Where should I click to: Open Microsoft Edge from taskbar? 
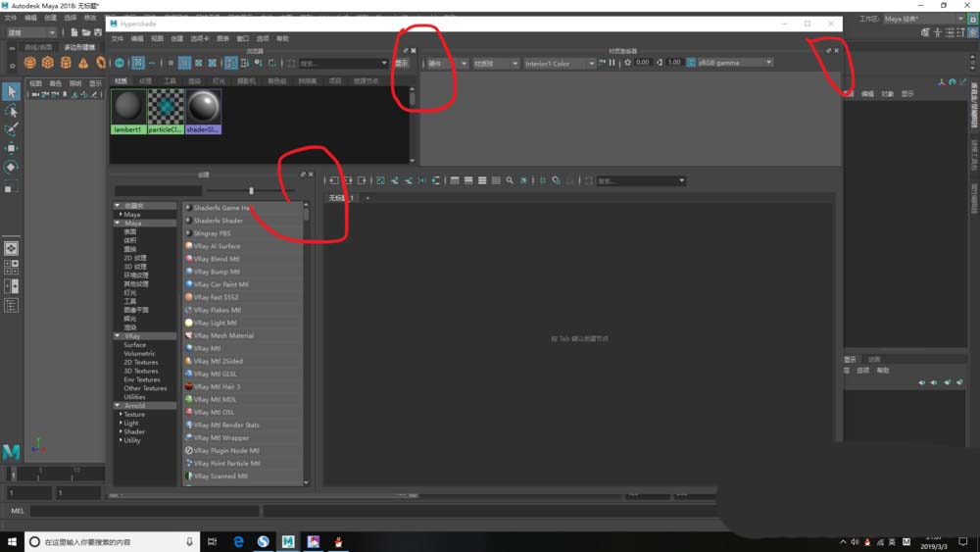click(x=238, y=541)
